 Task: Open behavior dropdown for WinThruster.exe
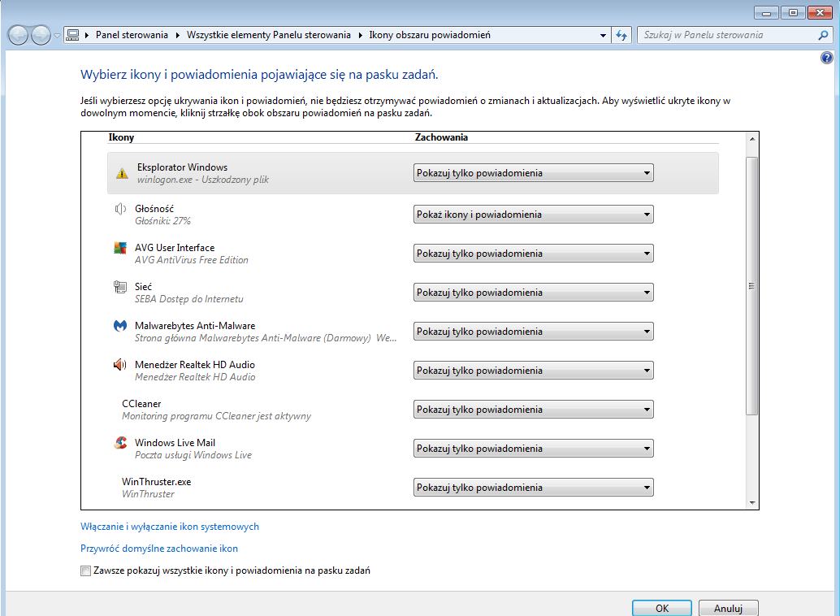(533, 488)
